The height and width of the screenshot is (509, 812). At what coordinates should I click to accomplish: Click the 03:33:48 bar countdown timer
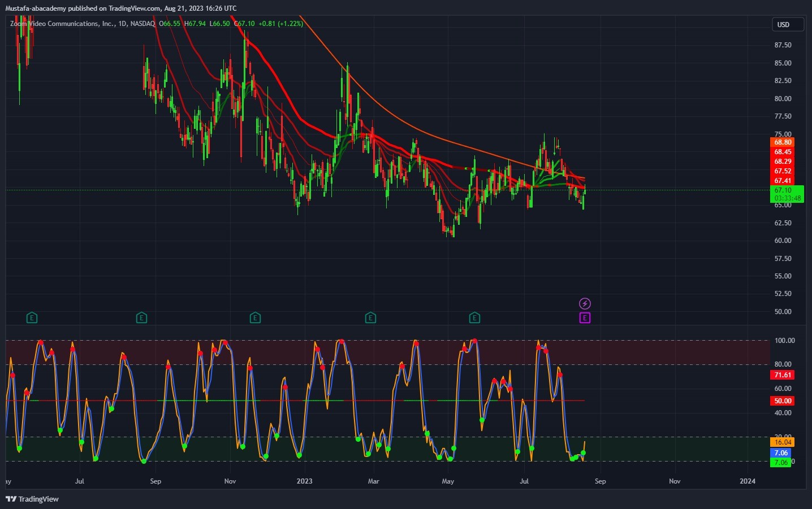(787, 198)
